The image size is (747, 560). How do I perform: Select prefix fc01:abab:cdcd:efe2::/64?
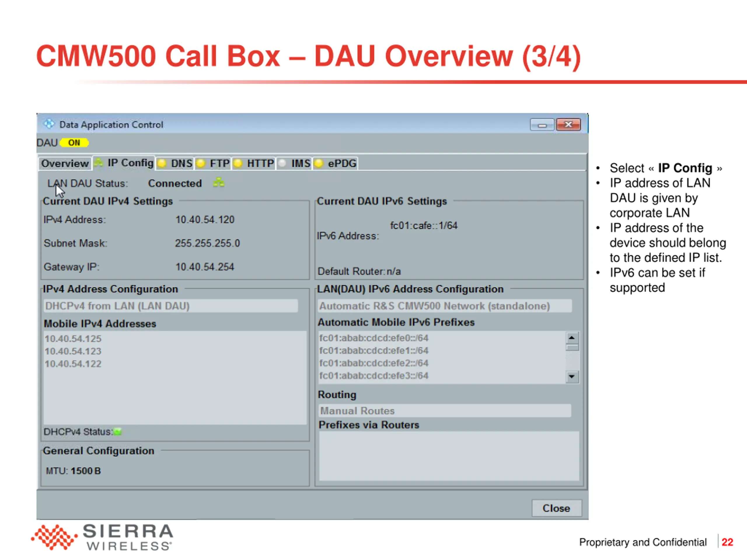[374, 363]
